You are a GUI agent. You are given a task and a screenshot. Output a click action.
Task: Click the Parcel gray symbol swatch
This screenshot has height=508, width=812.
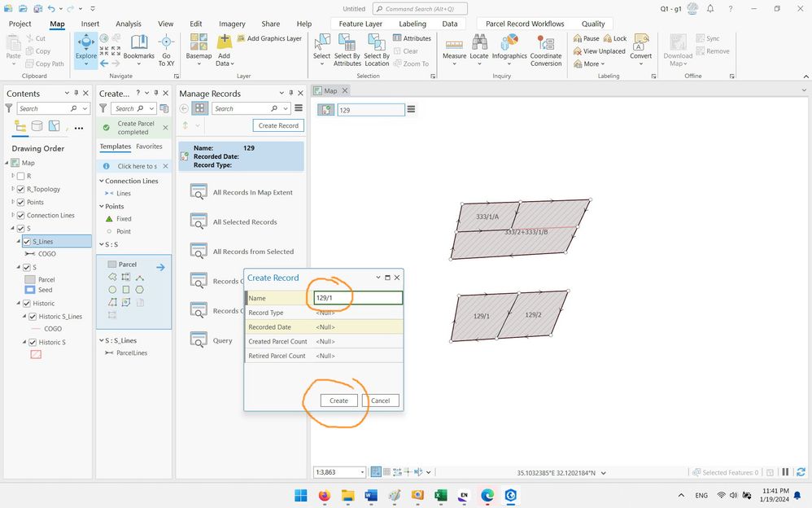(29, 279)
